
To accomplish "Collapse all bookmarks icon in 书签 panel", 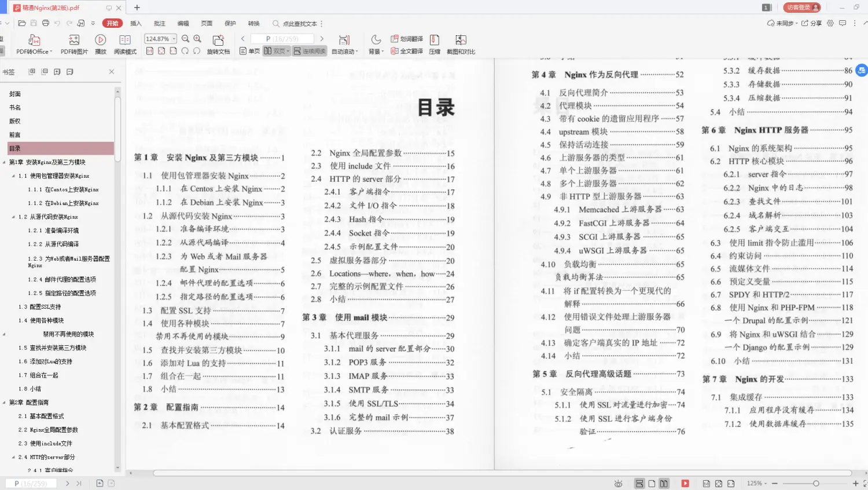I will pos(45,72).
